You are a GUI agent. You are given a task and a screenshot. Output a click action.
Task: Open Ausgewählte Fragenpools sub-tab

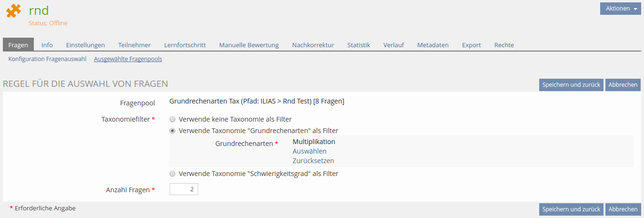pos(128,59)
